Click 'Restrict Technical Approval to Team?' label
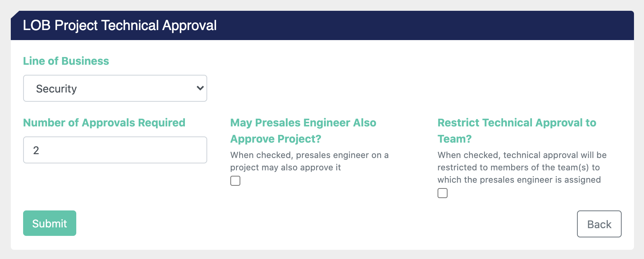Viewport: 644px width, 259px height. [517, 123]
